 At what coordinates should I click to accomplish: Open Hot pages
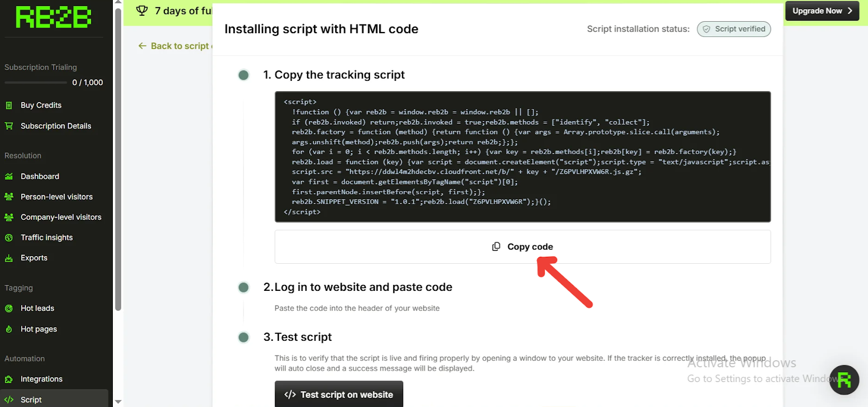(39, 329)
